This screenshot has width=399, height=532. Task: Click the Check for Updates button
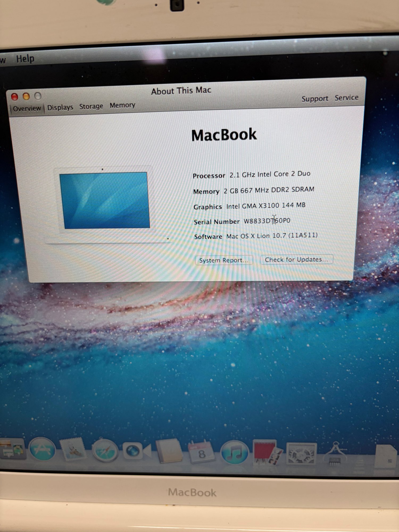pyautogui.click(x=296, y=259)
